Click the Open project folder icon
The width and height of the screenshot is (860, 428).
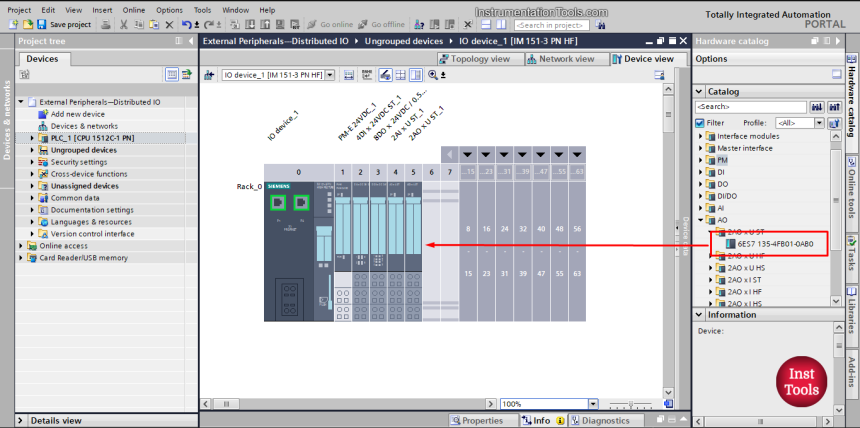pyautogui.click(x=27, y=24)
